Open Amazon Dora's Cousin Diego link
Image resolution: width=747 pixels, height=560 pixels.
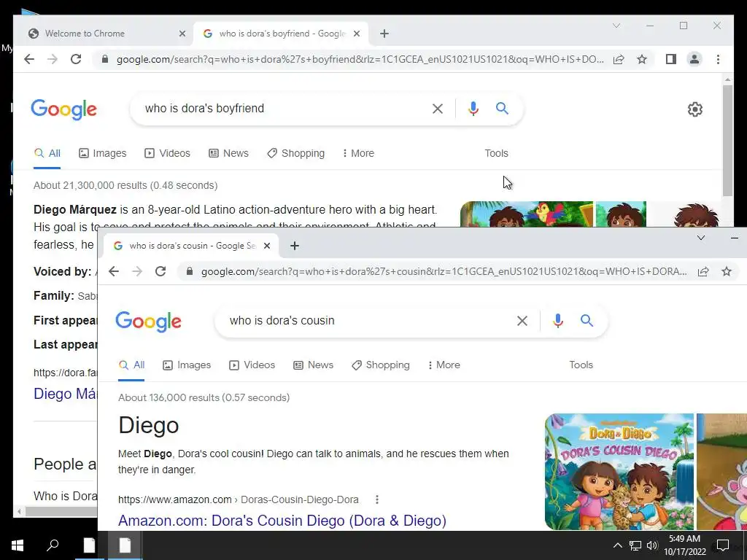[x=282, y=521]
